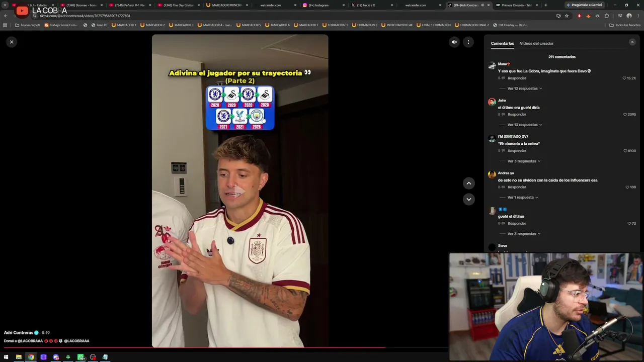Open the 'Todos los favoritos' bookmarks folder
Viewport: 644px width, 362px height.
click(x=625, y=25)
